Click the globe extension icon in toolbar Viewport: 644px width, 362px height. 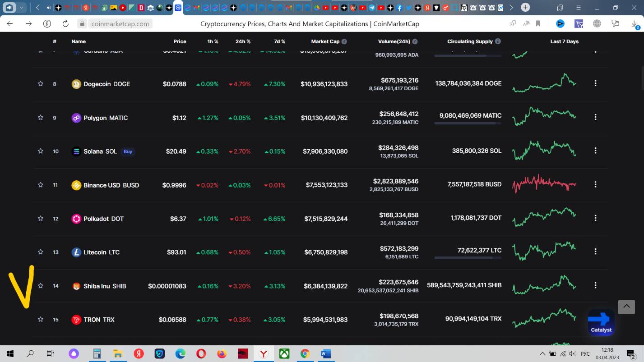tap(597, 24)
